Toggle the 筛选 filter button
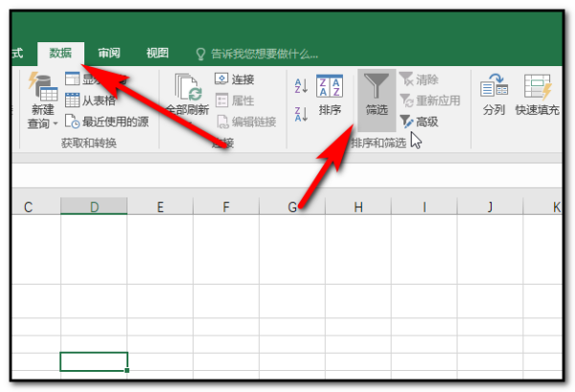 pyautogui.click(x=377, y=100)
